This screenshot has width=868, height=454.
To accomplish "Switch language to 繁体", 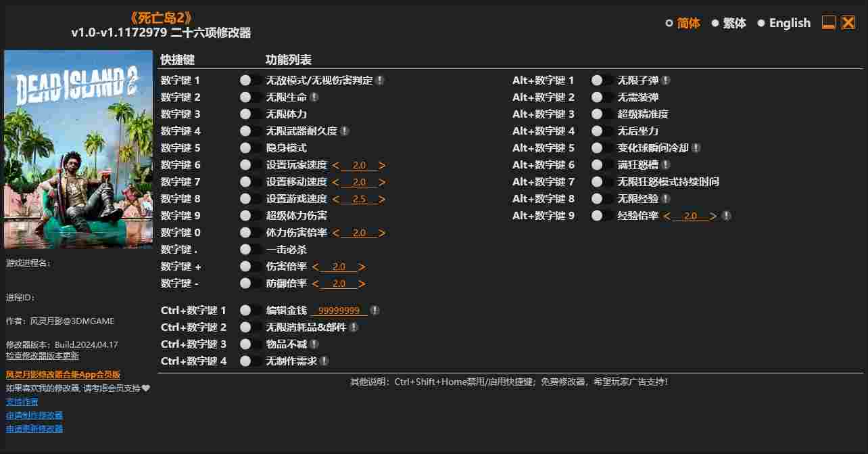I will (x=729, y=23).
